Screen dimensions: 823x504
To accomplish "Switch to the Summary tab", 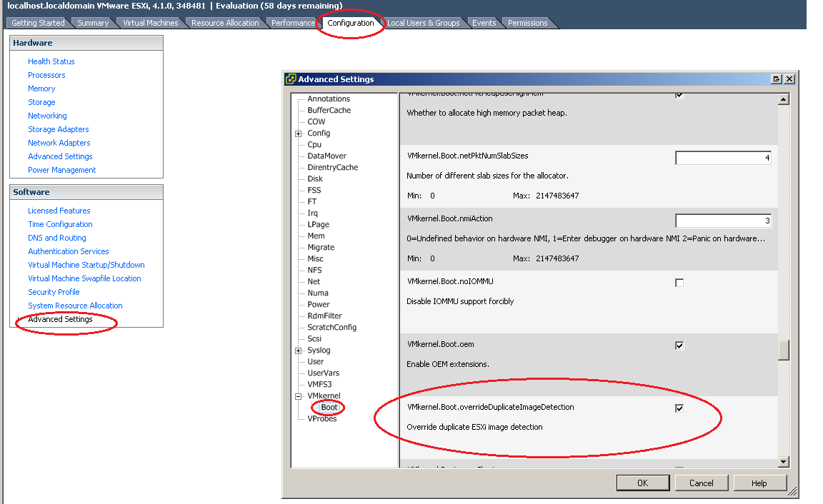I will (x=93, y=23).
